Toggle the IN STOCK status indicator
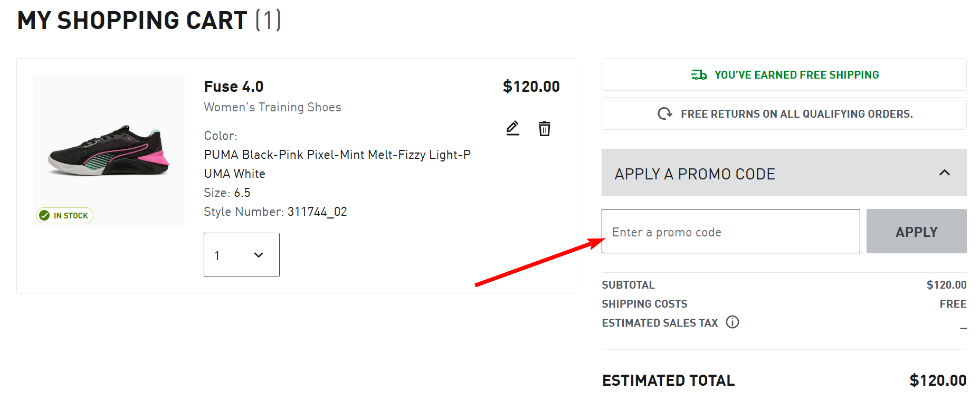980x400 pixels. coord(64,215)
